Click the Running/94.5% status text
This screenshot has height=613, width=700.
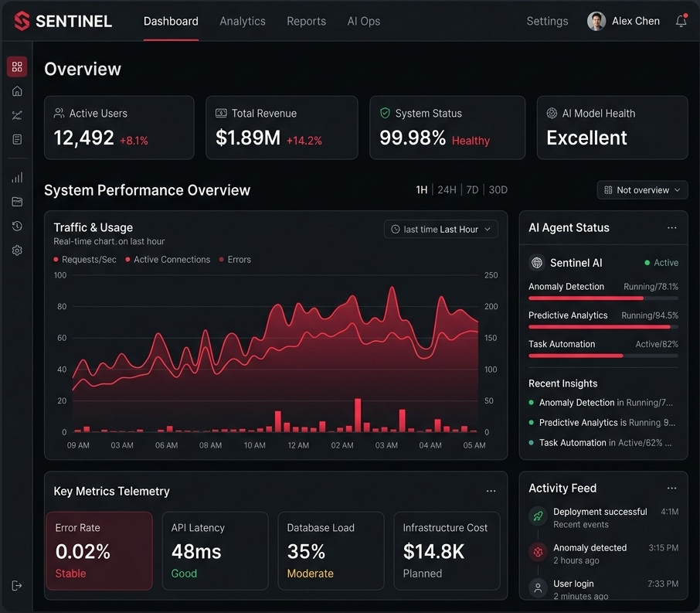(x=650, y=315)
